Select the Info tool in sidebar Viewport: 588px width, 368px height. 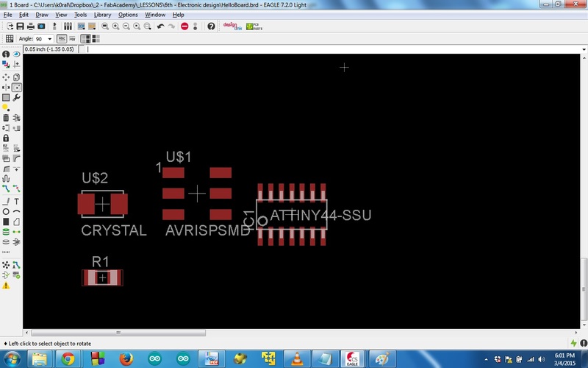(6, 54)
